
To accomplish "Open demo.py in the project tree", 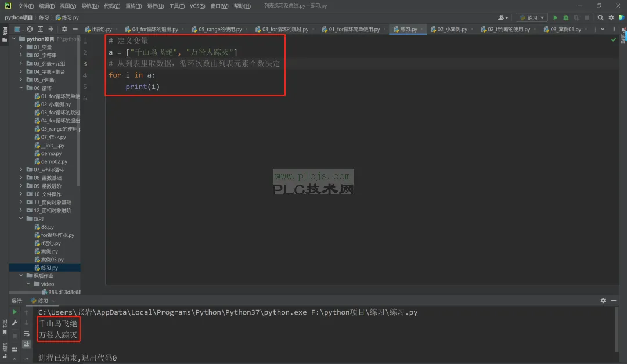I will (x=51, y=153).
